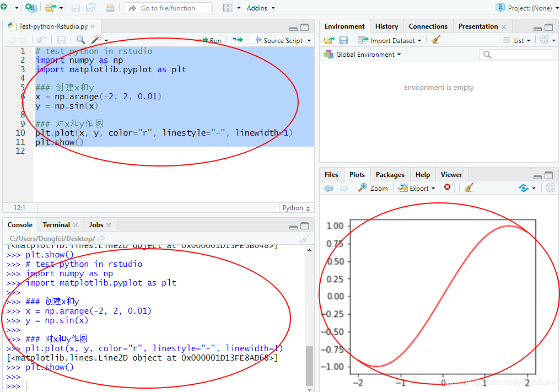Image resolution: width=560 pixels, height=392 pixels.
Task: Open the Publish options dropdown arrow
Action: 534,188
